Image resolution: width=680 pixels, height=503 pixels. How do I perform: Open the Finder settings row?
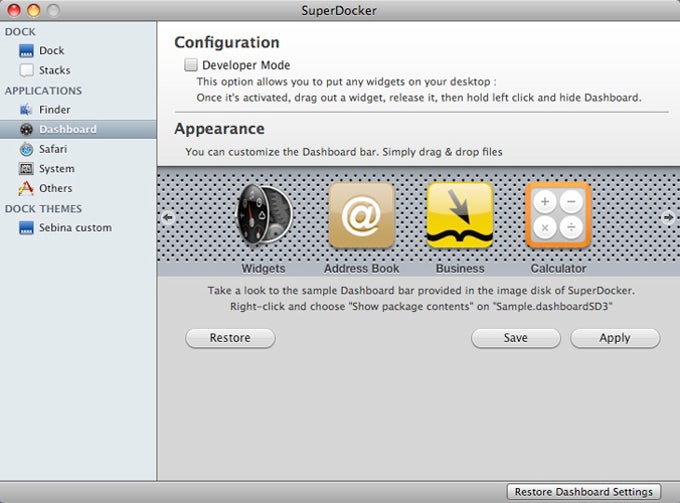click(x=78, y=110)
